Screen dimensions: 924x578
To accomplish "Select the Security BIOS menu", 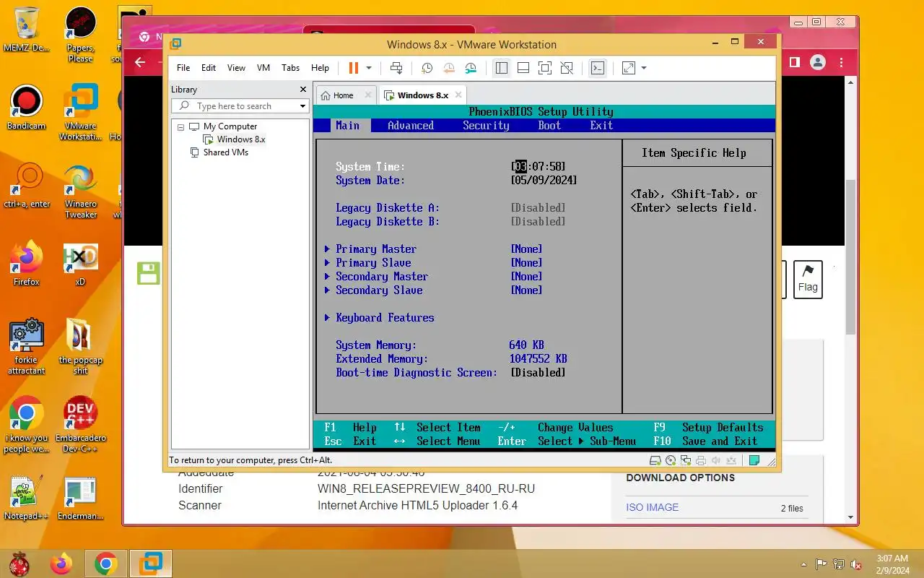I will [486, 126].
